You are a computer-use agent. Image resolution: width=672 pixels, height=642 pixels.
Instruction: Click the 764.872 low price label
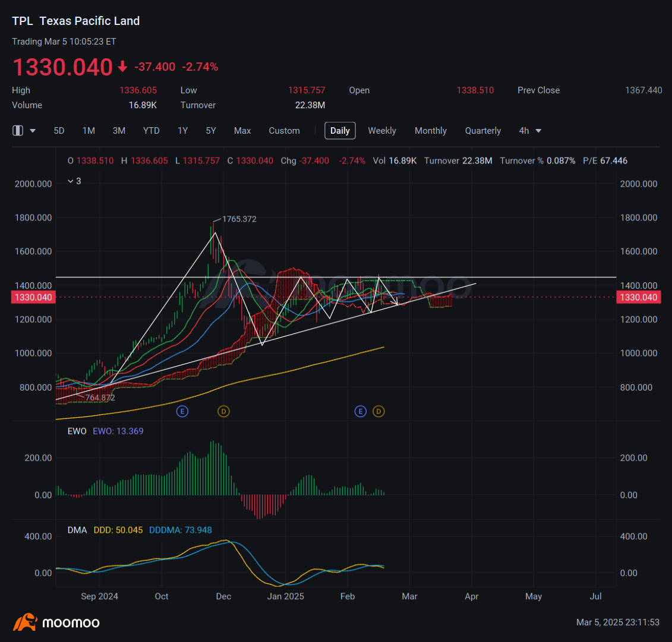point(100,398)
